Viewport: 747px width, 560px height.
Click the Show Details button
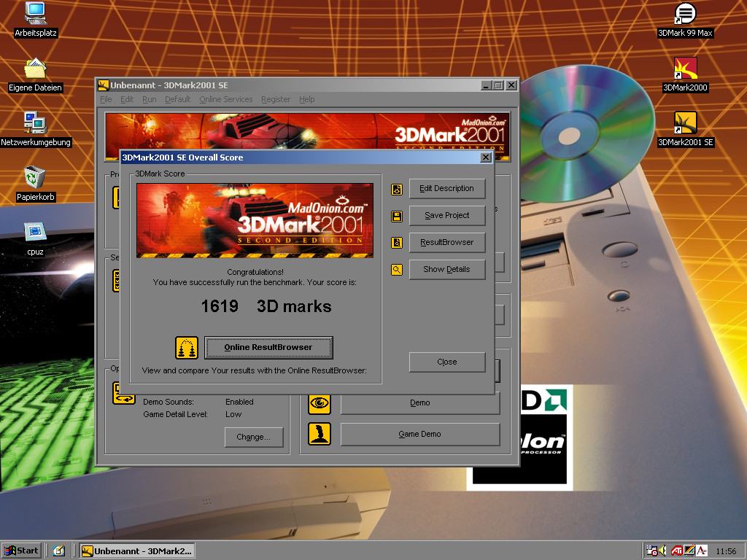click(x=447, y=270)
